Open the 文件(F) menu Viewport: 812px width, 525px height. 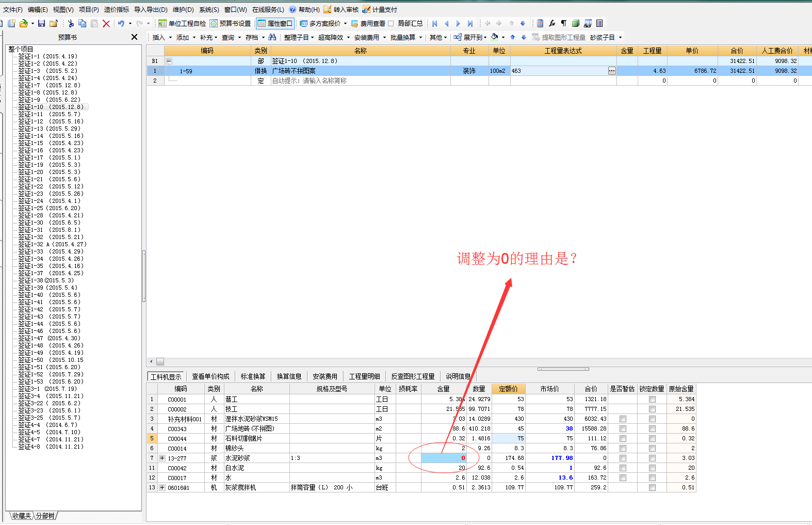coord(12,9)
